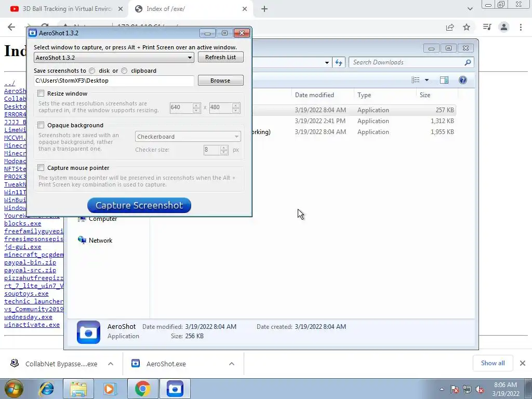Open the jd-gui.exe link
Screen dimensions: 532x399
pos(23,247)
